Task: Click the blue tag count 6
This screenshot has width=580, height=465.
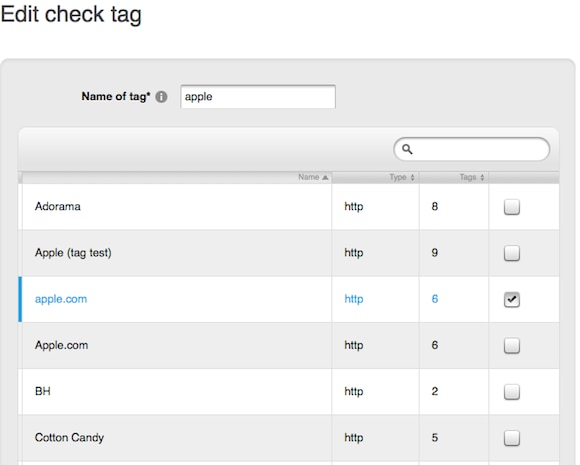Action: pos(435,299)
